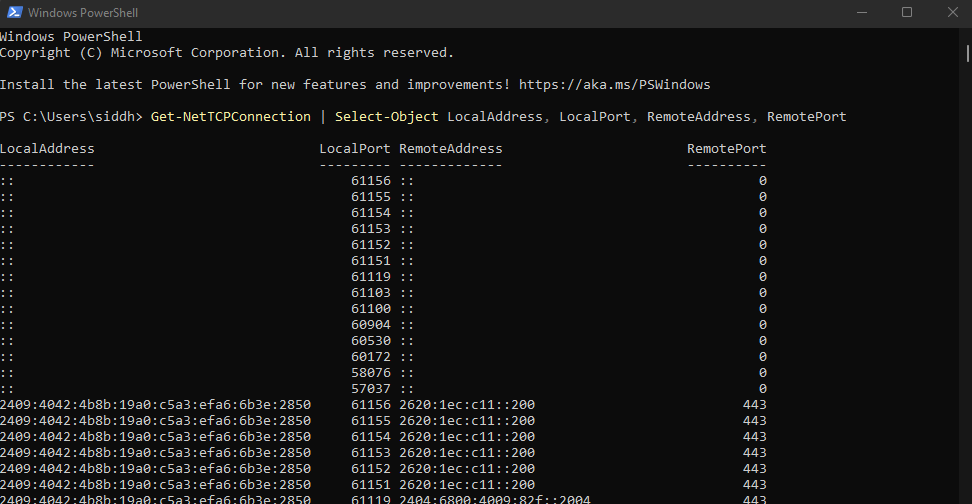The height and width of the screenshot is (504, 972).
Task: Click port 61151 in the row with remote port 443
Action: pyautogui.click(x=371, y=485)
